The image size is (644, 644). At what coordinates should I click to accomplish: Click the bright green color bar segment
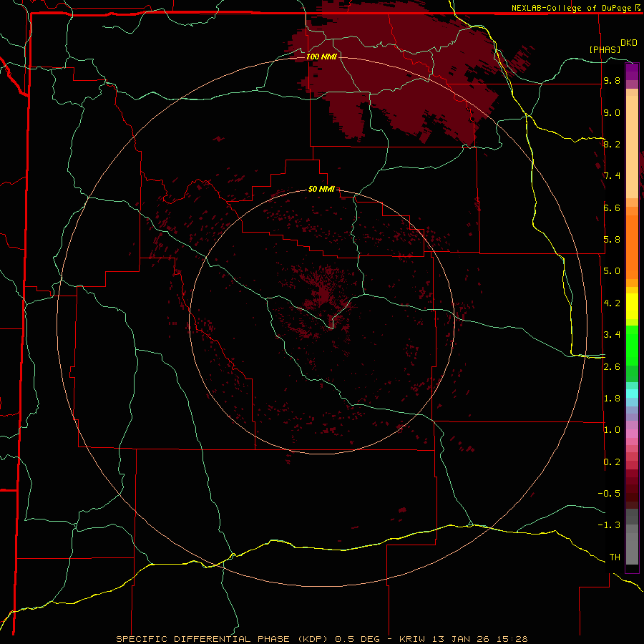[x=632, y=346]
